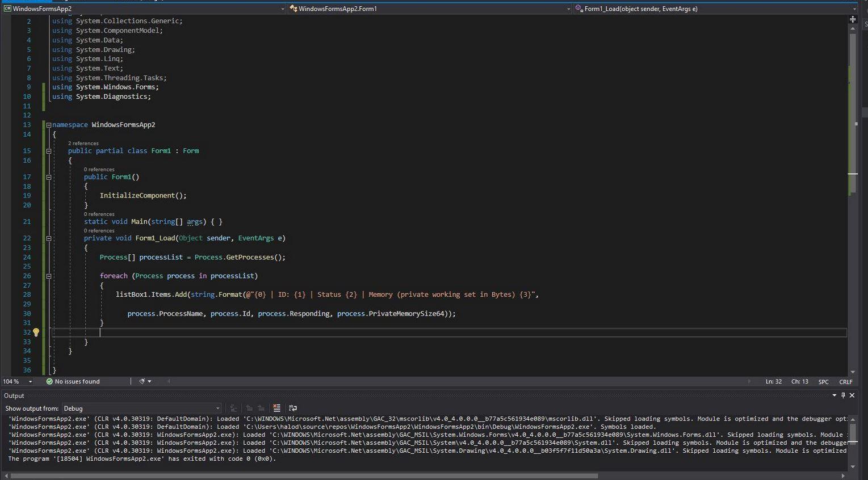Open the Form1_Load member navigation dropdown
This screenshot has width=868, height=480.
coord(714,9)
